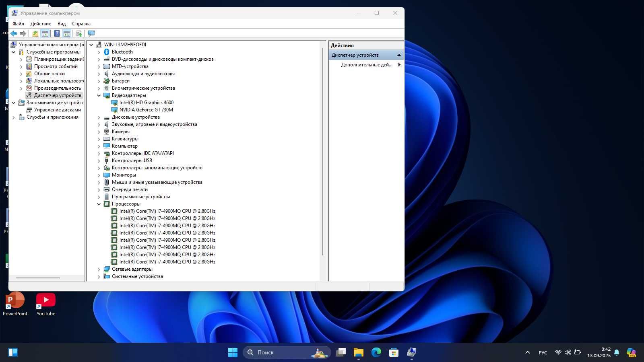Click the Bluetooth device icon

click(107, 52)
